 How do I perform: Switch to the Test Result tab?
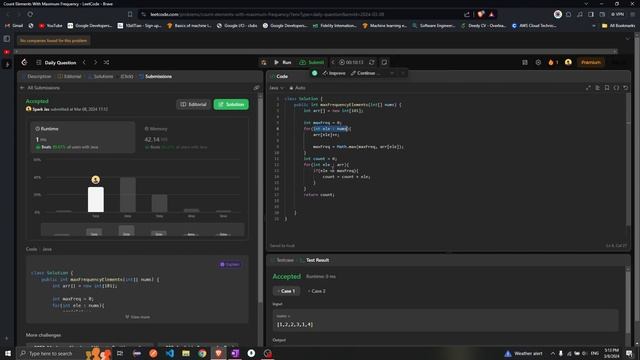click(315, 260)
